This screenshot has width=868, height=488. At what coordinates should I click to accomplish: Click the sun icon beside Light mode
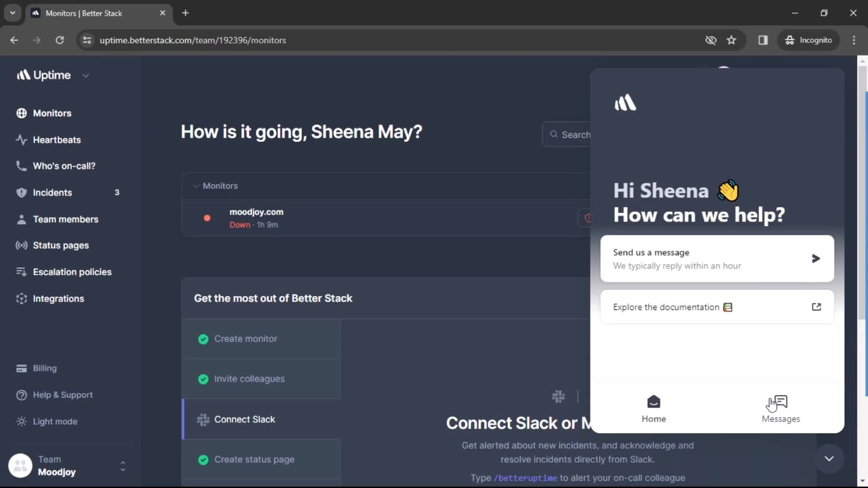pos(21,422)
